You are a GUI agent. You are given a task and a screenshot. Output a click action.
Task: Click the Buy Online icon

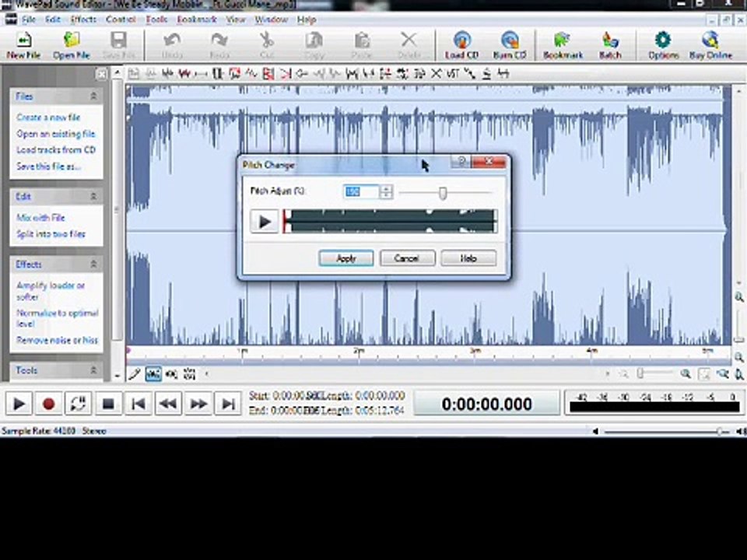click(x=710, y=45)
